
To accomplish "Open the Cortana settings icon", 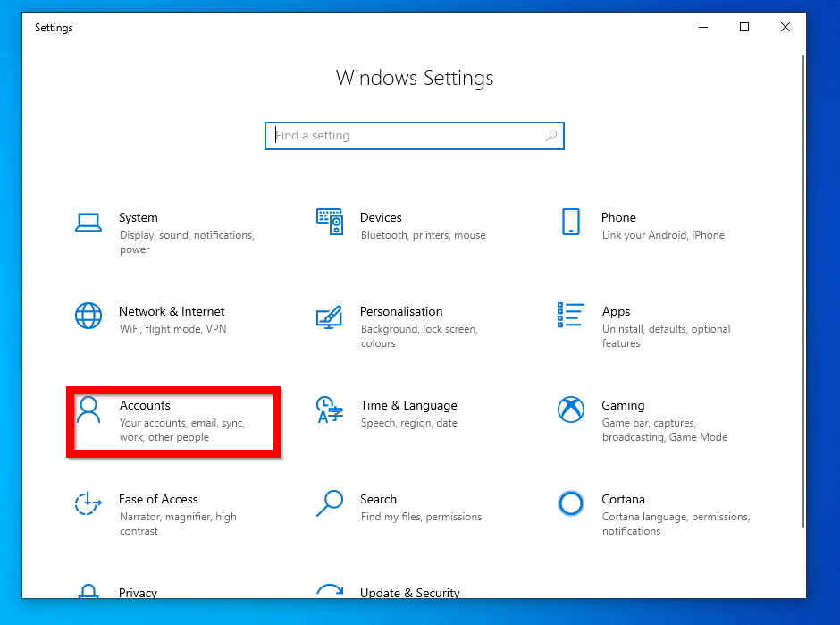I will pos(571,503).
